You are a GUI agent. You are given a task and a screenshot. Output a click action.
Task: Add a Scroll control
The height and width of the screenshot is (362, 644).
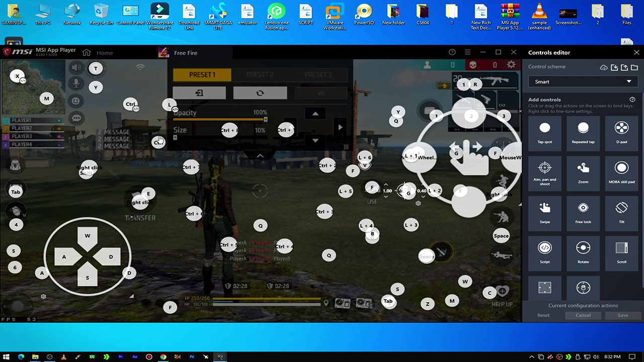coord(621,252)
